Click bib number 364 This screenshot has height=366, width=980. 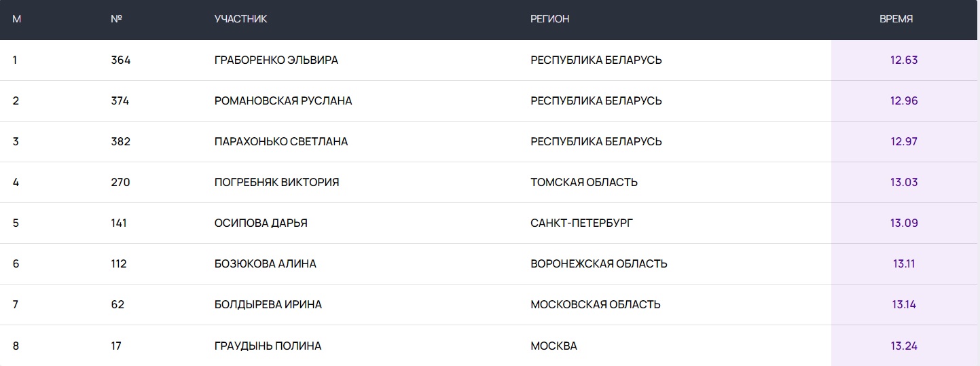(x=120, y=60)
